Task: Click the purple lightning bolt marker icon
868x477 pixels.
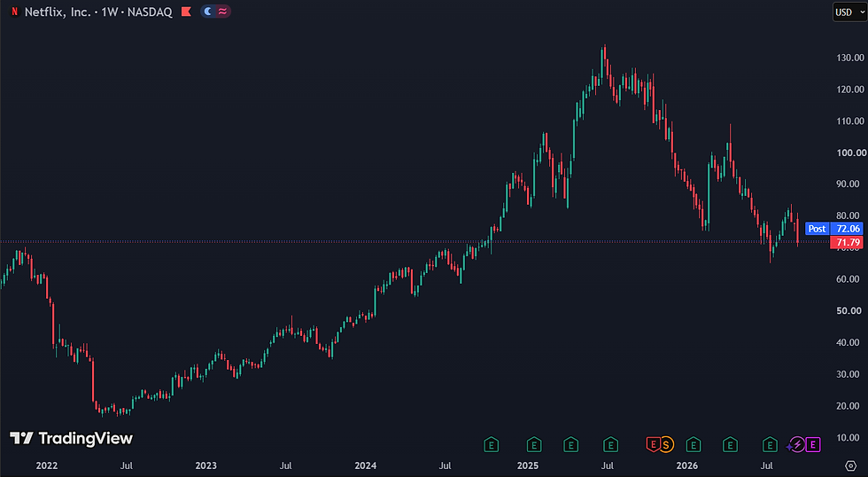Action: coord(796,444)
